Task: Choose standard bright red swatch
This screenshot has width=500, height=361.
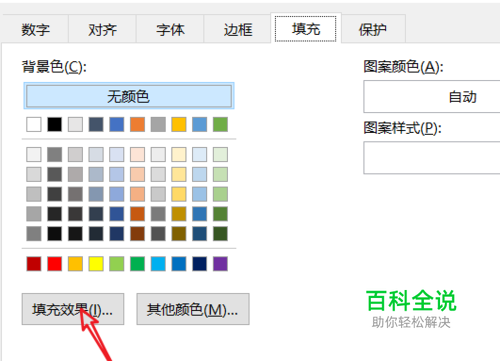Action: [54, 264]
